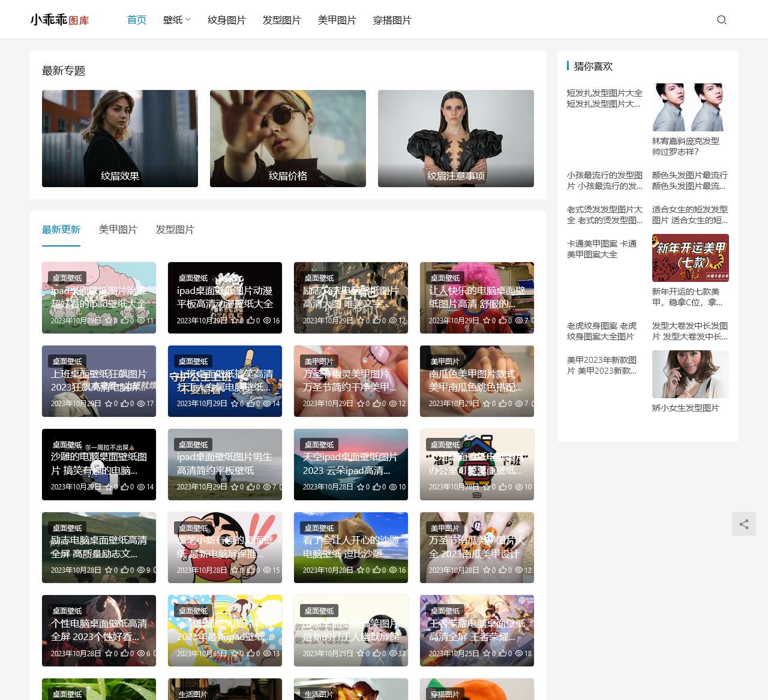
Task: Click 美甲图片 tag on 万圣节幽灵美甲图片 card
Action: point(319,361)
